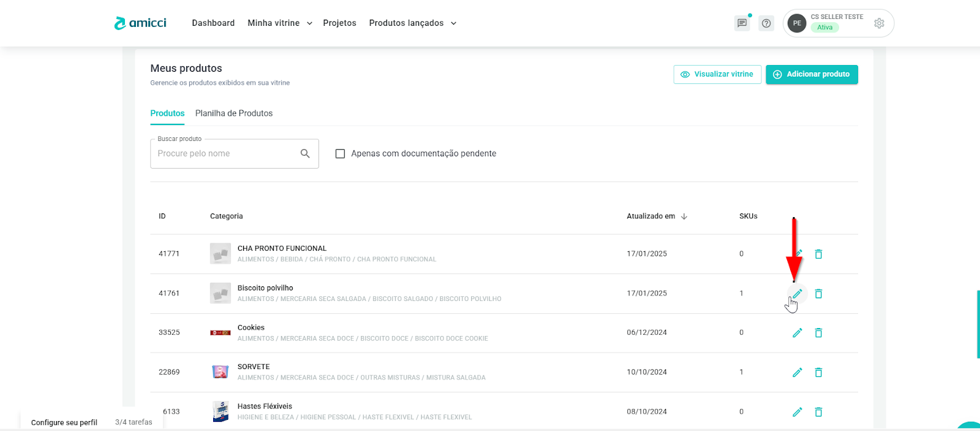The width and height of the screenshot is (980, 431).
Task: Click the search magnifier icon
Action: click(305, 153)
